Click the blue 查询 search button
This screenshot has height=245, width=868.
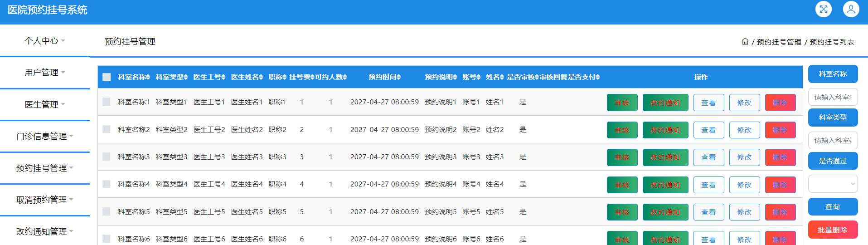(x=833, y=206)
